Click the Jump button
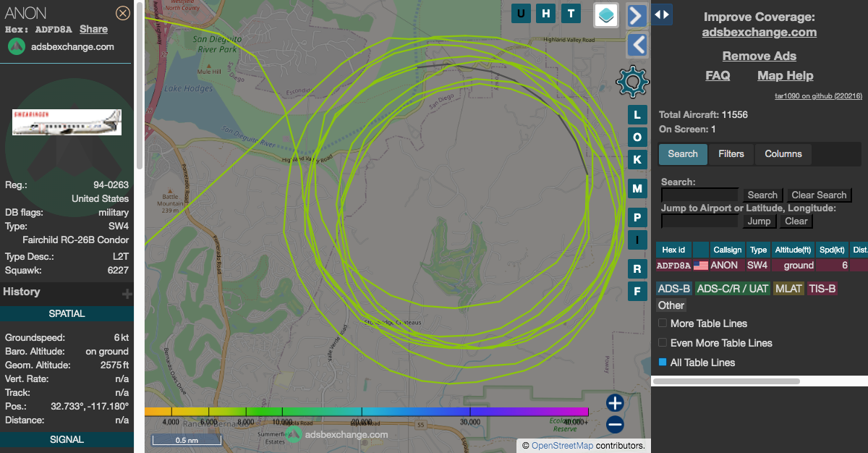This screenshot has height=453, width=868. (x=759, y=221)
